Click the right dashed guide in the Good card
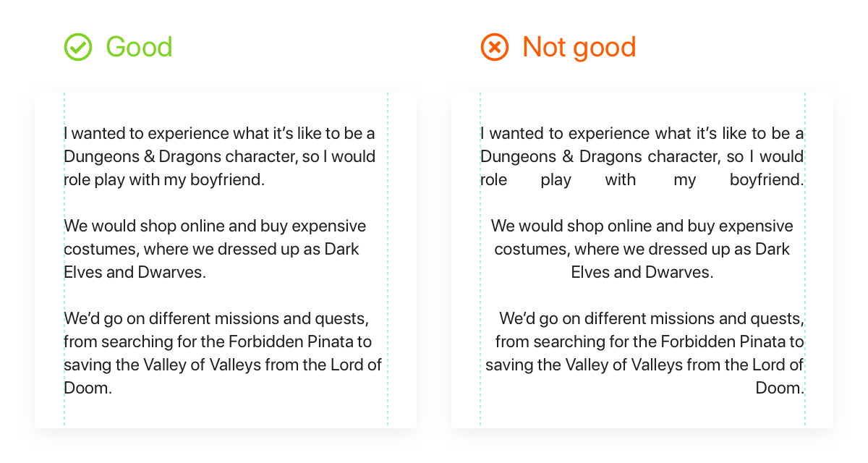868x463 pixels. (x=388, y=259)
